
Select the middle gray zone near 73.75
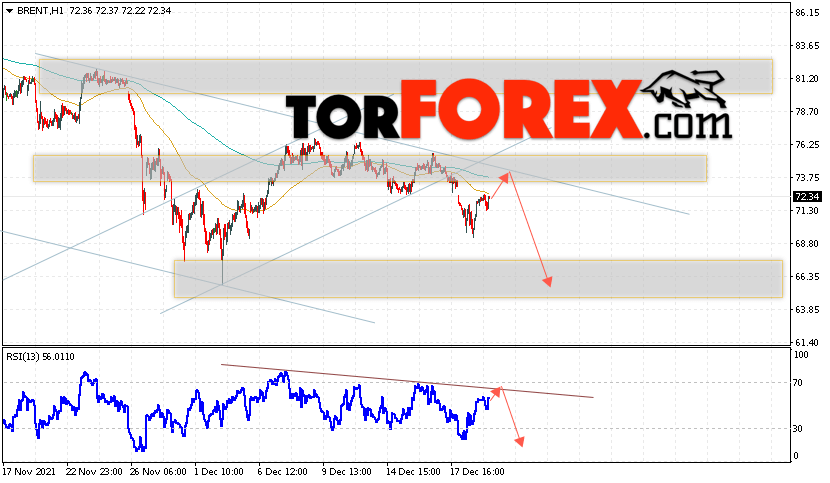point(369,168)
